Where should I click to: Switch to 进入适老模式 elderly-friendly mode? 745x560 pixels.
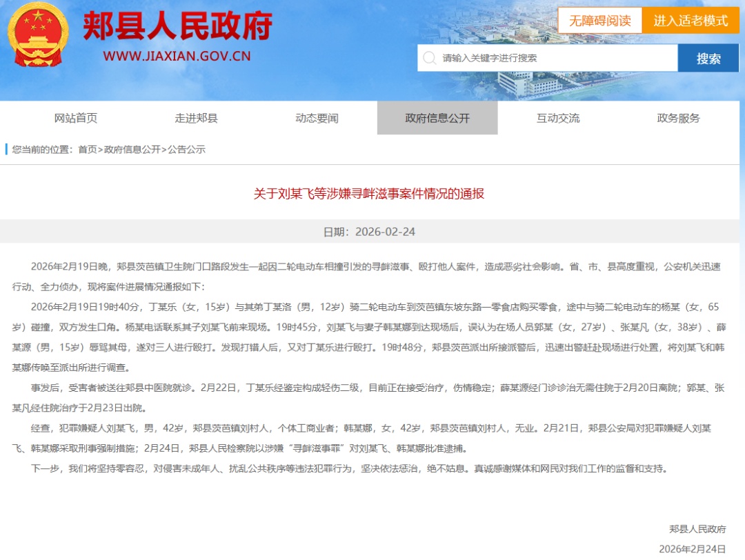691,21
